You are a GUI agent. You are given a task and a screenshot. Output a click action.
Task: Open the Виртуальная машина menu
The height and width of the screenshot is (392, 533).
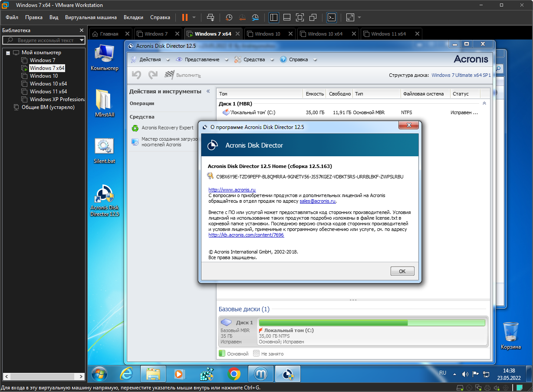coord(91,17)
